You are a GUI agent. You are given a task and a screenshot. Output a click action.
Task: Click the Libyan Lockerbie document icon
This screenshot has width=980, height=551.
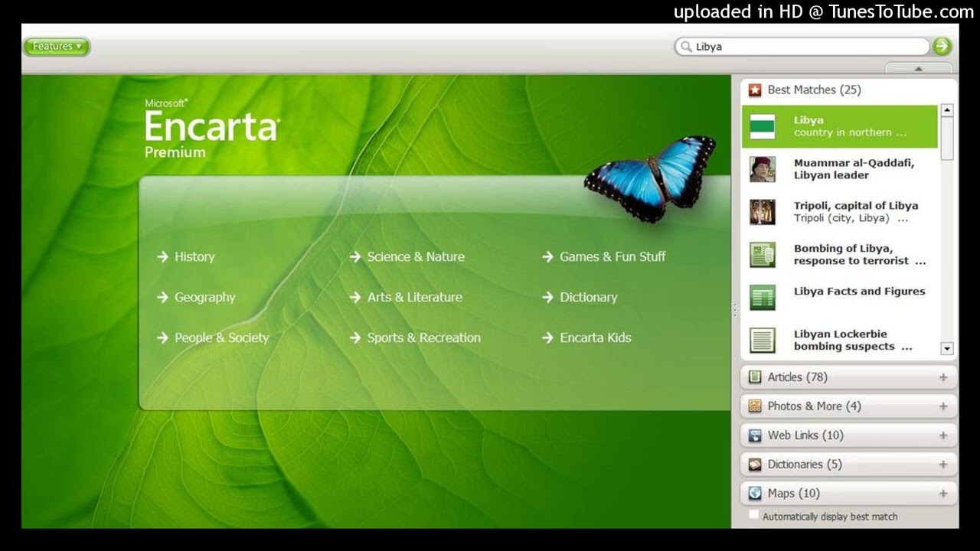(x=763, y=341)
